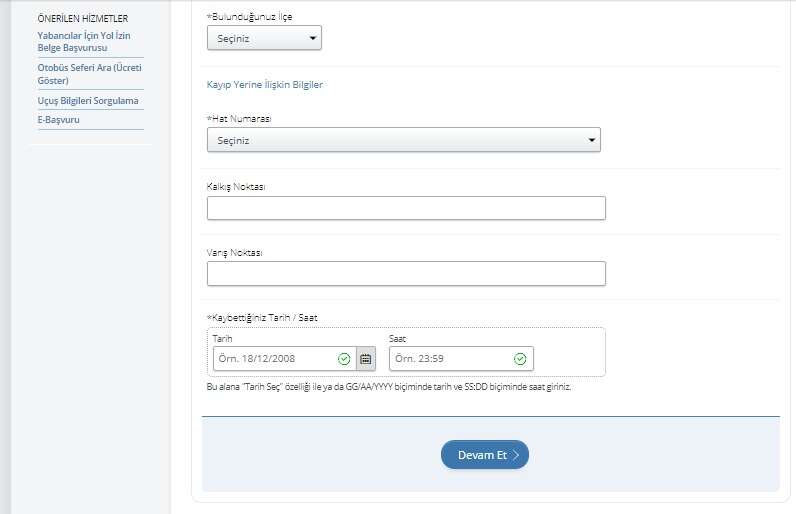Click the Hat Numarası field label
The image size is (796, 514).
pyautogui.click(x=238, y=118)
